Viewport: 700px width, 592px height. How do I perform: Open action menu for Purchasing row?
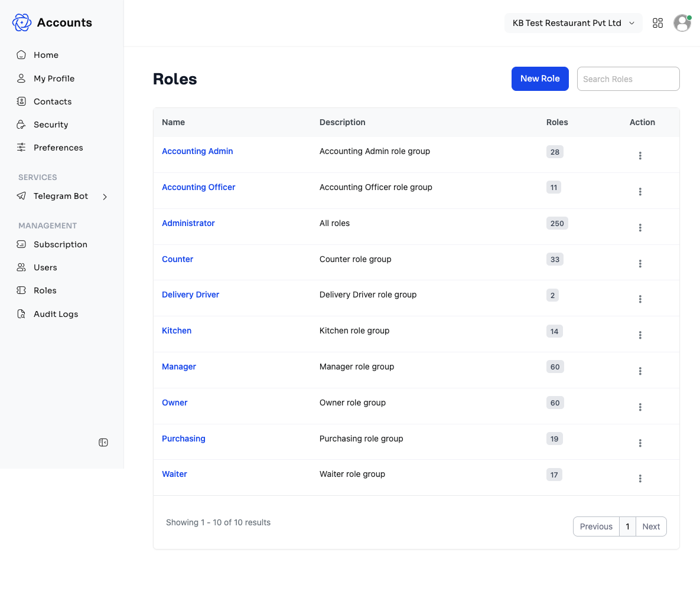point(640,443)
